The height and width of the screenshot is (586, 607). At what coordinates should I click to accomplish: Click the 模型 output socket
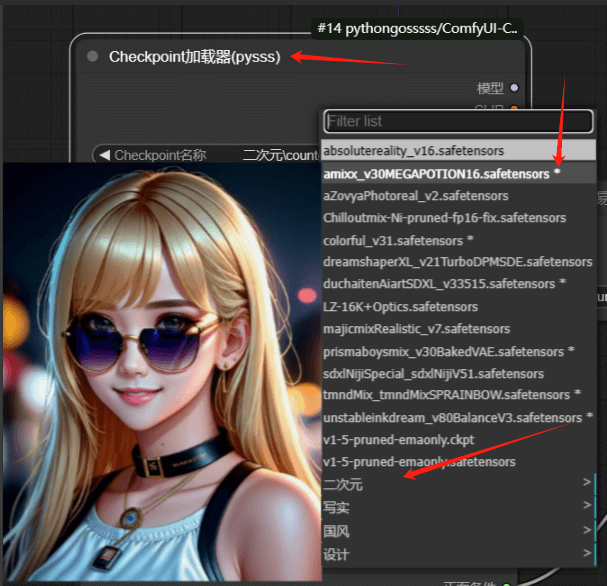[x=514, y=88]
